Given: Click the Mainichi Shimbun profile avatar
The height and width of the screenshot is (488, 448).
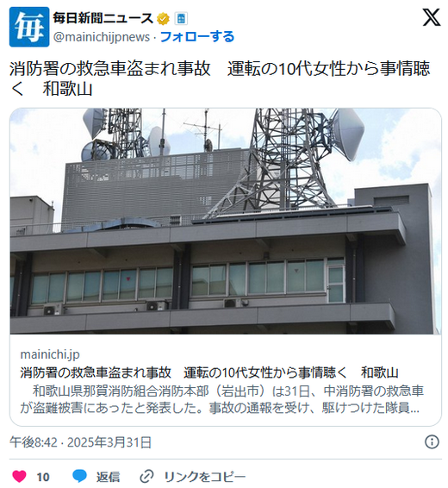Looking at the screenshot, I should (29, 27).
